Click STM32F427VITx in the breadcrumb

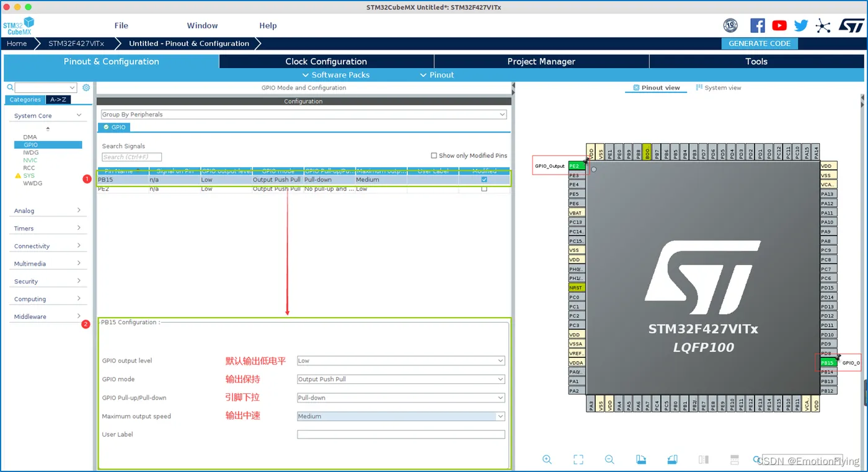[76, 43]
